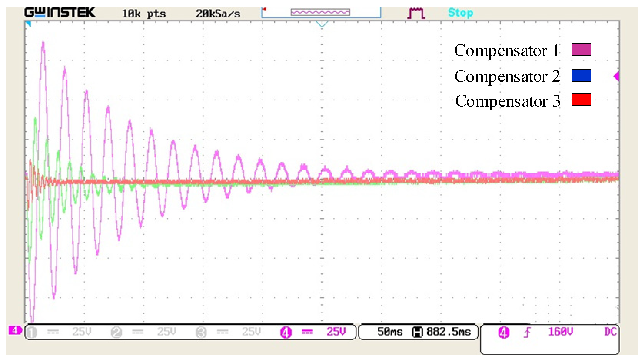Viewport: 644px width, 361px height.
Task: Click the waveform memory overview bar
Action: [x=321, y=12]
